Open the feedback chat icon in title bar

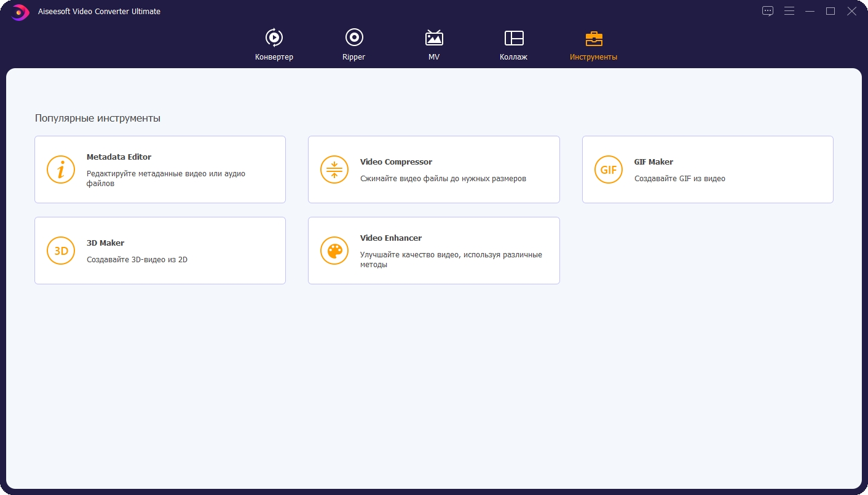(x=768, y=11)
